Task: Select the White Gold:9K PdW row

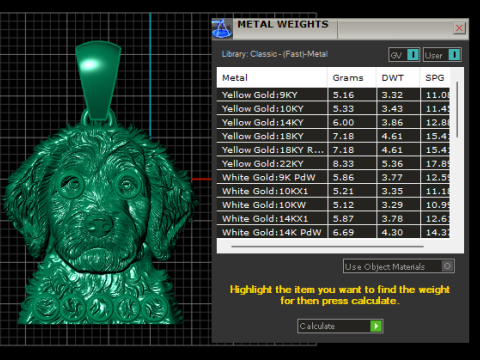Action: tap(333, 177)
